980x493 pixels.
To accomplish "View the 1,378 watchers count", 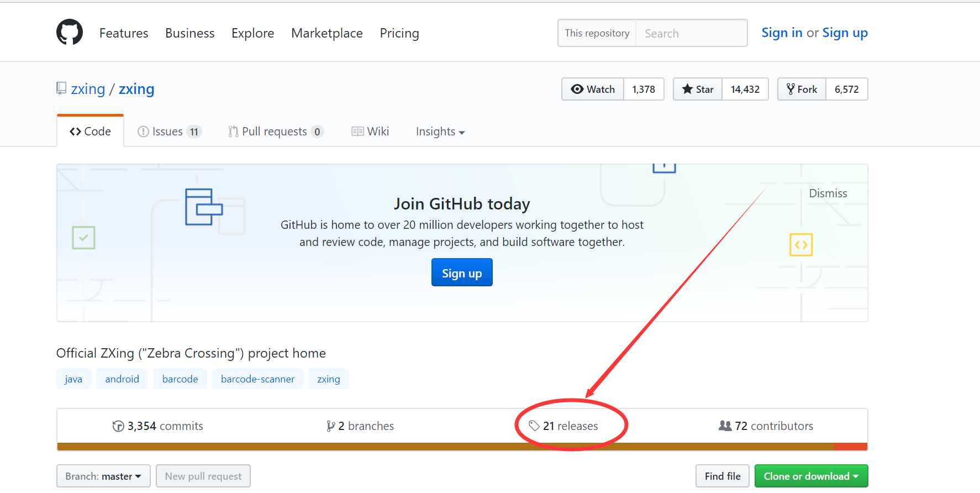I will pos(644,89).
